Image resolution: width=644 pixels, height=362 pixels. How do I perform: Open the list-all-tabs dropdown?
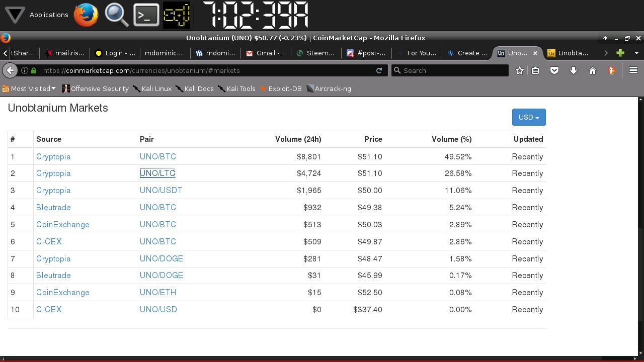tap(636, 53)
